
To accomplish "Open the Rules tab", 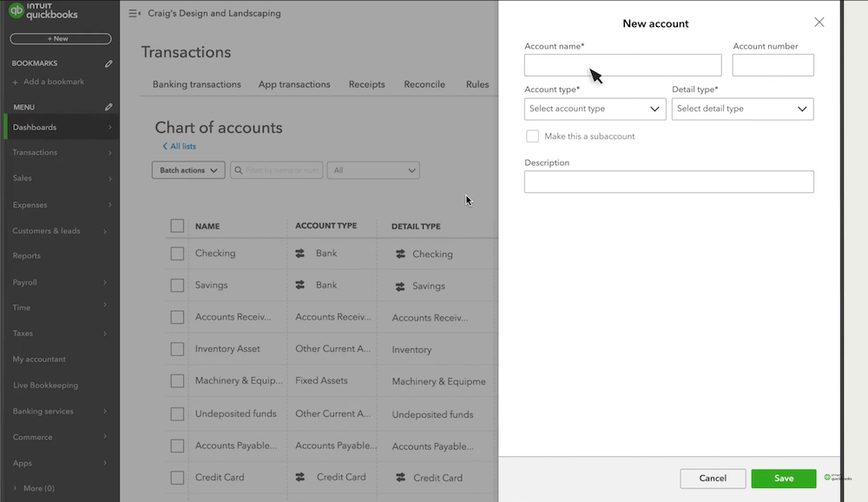I will click(477, 84).
